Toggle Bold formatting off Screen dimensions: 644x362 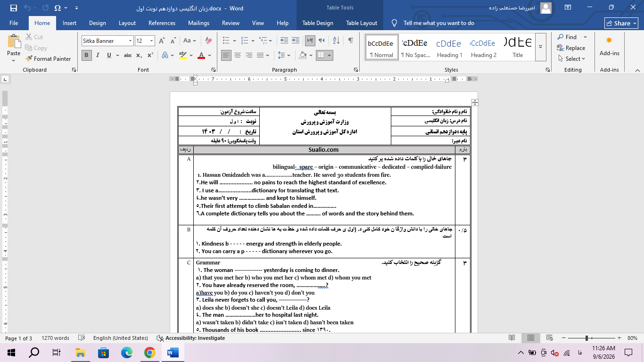pyautogui.click(x=86, y=55)
